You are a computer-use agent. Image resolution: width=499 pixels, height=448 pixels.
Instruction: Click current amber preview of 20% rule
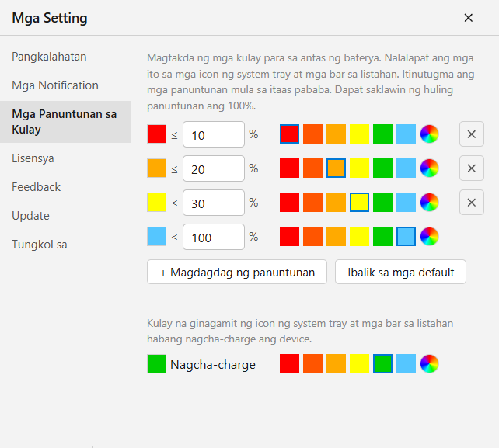(x=156, y=168)
